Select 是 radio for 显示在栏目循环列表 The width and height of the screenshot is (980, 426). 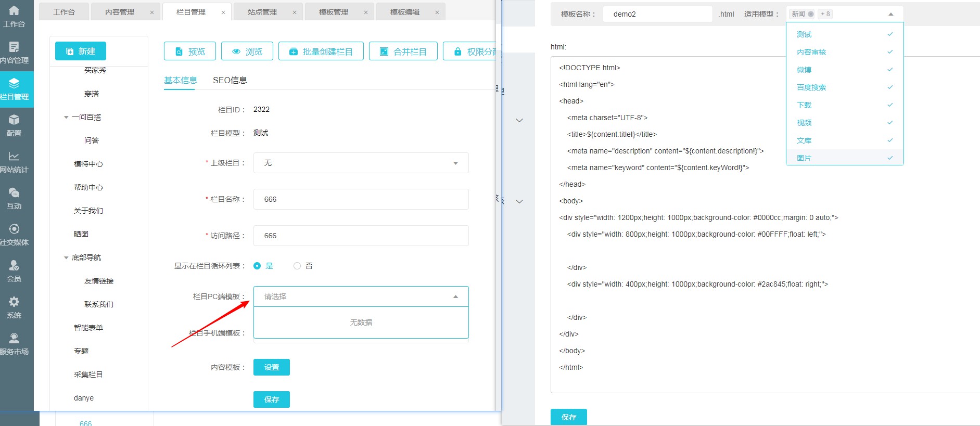click(257, 266)
